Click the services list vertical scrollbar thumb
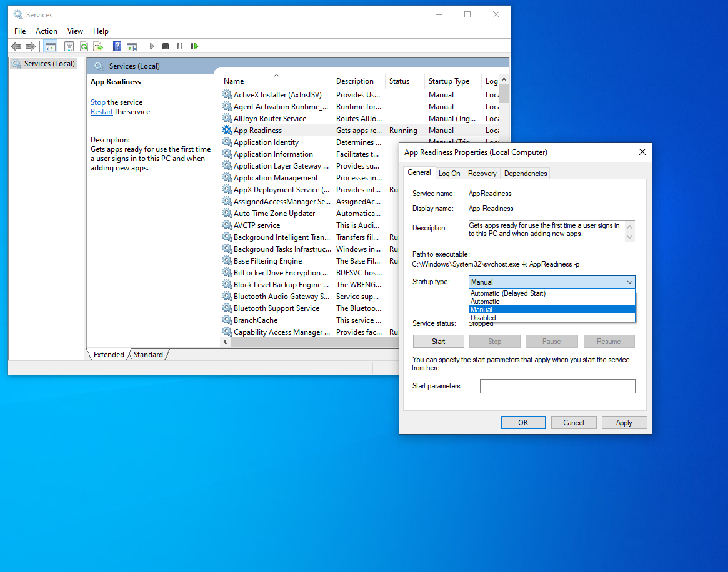The width and height of the screenshot is (728, 572). (x=504, y=94)
